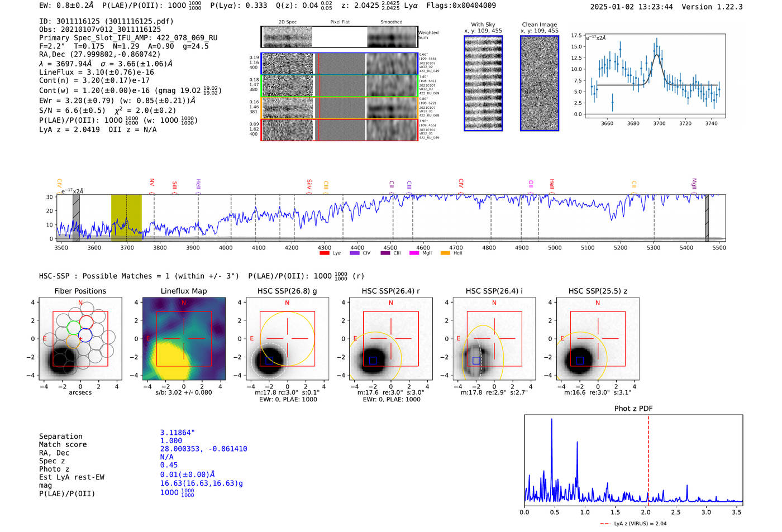Click the timestamp 2025-01-02 13:23:44

(632, 7)
